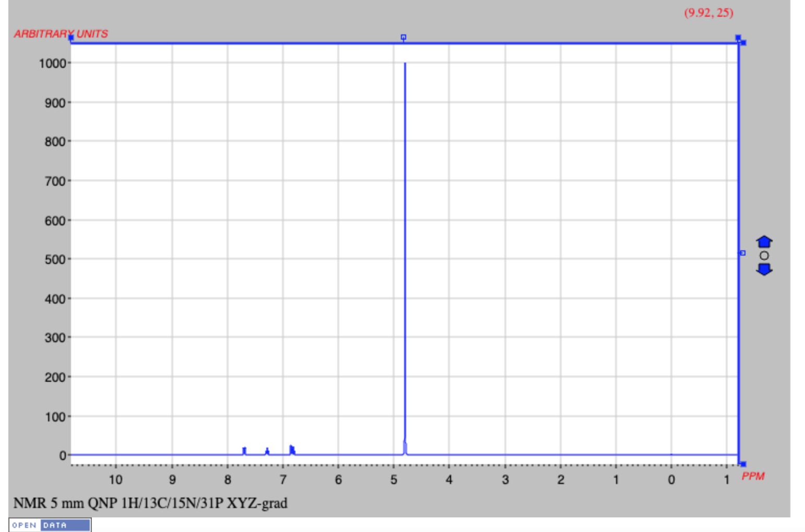Click the x-axis tick label 10
The image size is (805, 532).
pyautogui.click(x=115, y=480)
